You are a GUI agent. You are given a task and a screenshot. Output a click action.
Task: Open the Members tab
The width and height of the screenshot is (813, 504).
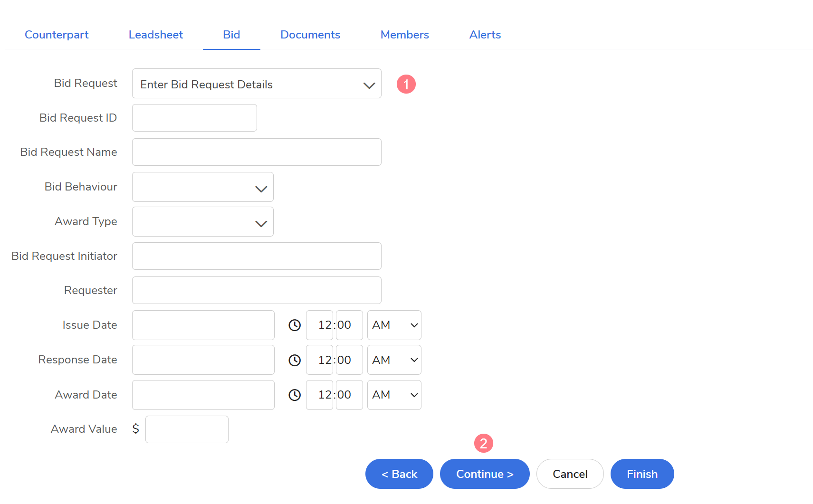pyautogui.click(x=405, y=35)
